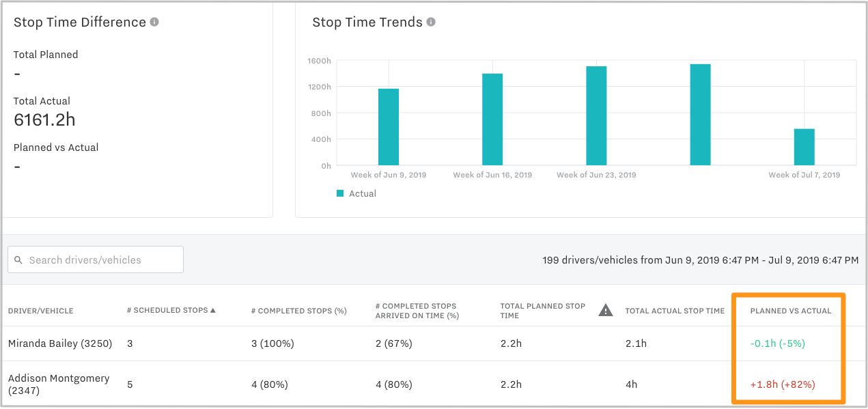Click the 2 (67%) arrived on time cell
Image resolution: width=868 pixels, height=409 pixels.
point(394,343)
